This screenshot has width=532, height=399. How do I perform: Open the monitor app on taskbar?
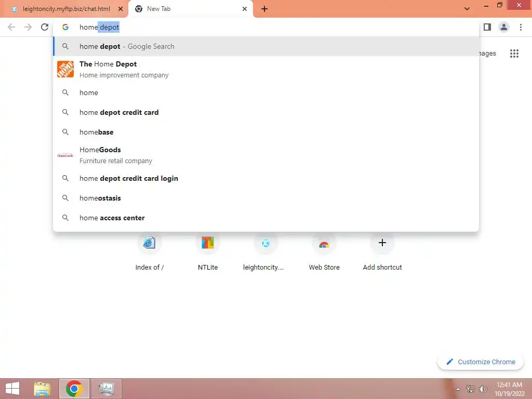tap(106, 389)
